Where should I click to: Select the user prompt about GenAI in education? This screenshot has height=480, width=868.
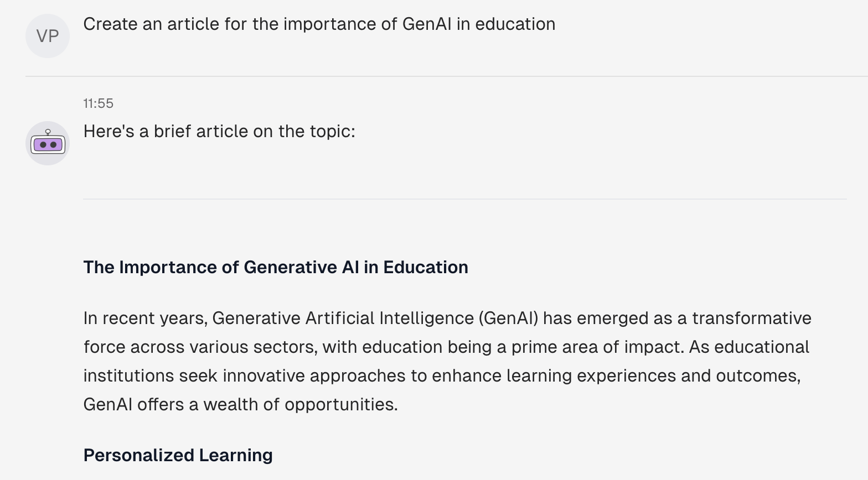319,24
